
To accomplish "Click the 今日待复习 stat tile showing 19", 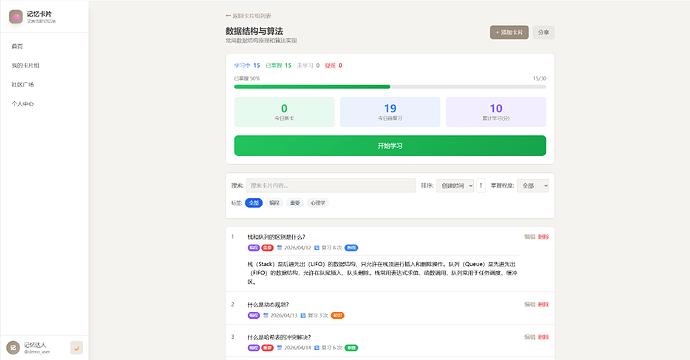I will tap(390, 112).
